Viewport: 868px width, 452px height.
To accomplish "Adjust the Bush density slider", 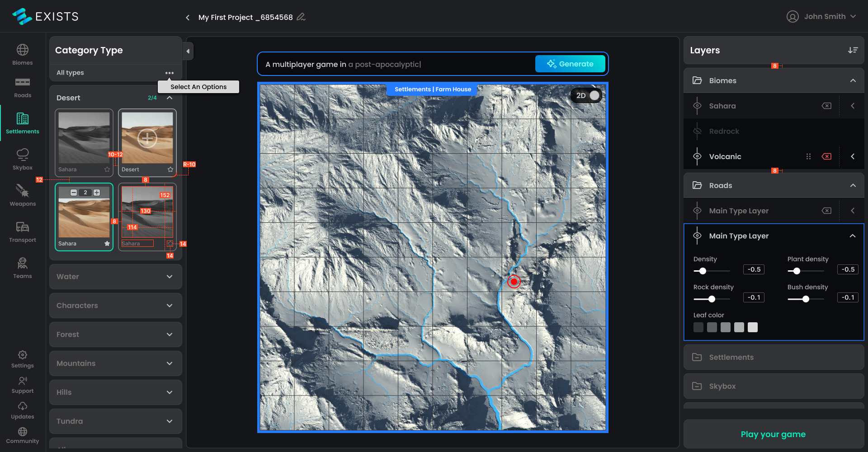I will 806,299.
